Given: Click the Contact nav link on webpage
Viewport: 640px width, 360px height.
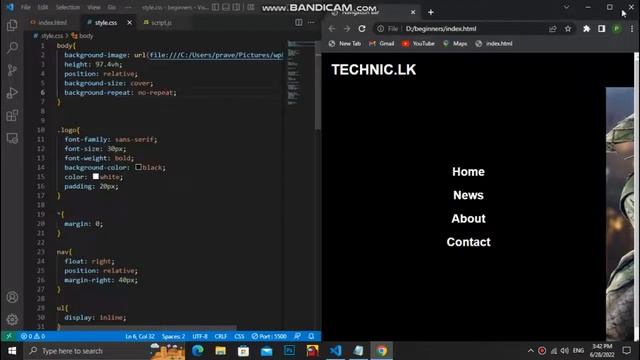Looking at the screenshot, I should coord(468,242).
